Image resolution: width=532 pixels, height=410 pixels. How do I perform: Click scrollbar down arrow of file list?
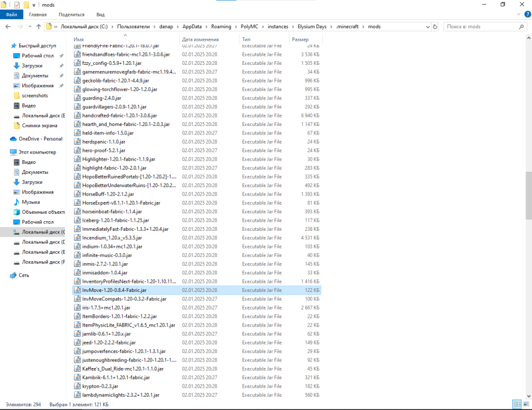(x=529, y=396)
